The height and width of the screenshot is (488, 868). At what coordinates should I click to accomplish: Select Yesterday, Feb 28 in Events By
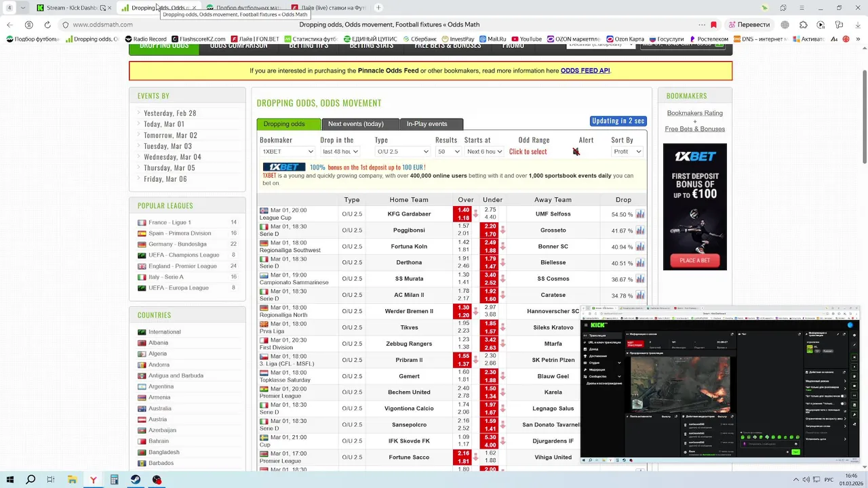(x=170, y=113)
